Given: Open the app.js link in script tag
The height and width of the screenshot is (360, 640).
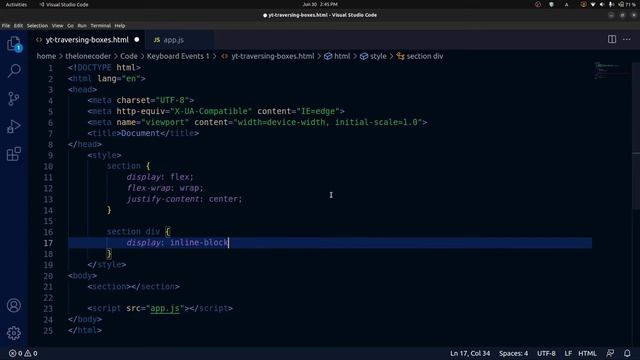Looking at the screenshot, I should (165, 309).
